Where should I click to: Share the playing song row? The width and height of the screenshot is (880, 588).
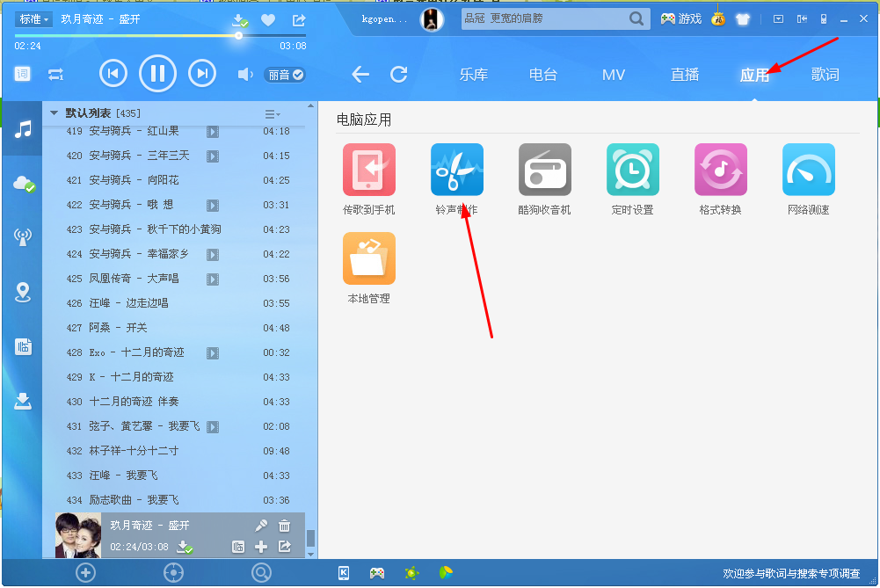coord(285,546)
